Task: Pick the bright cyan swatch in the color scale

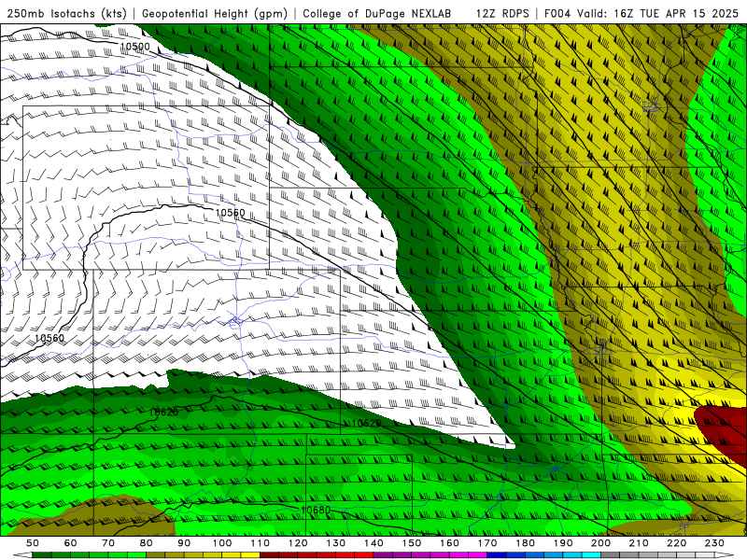Action: [591, 555]
